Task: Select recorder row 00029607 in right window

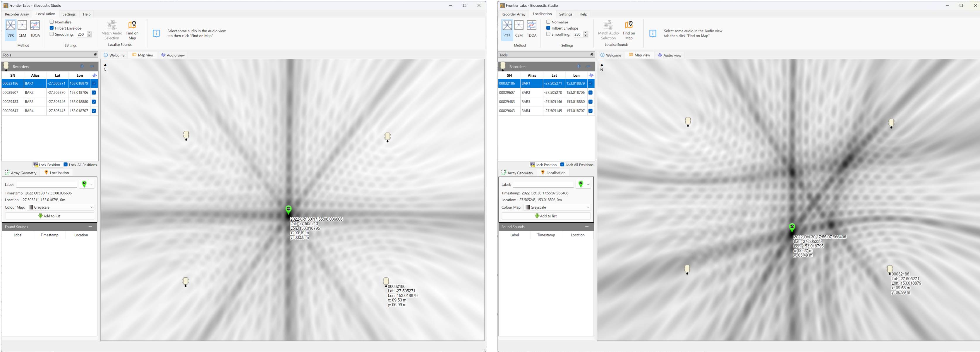Action: (546, 92)
